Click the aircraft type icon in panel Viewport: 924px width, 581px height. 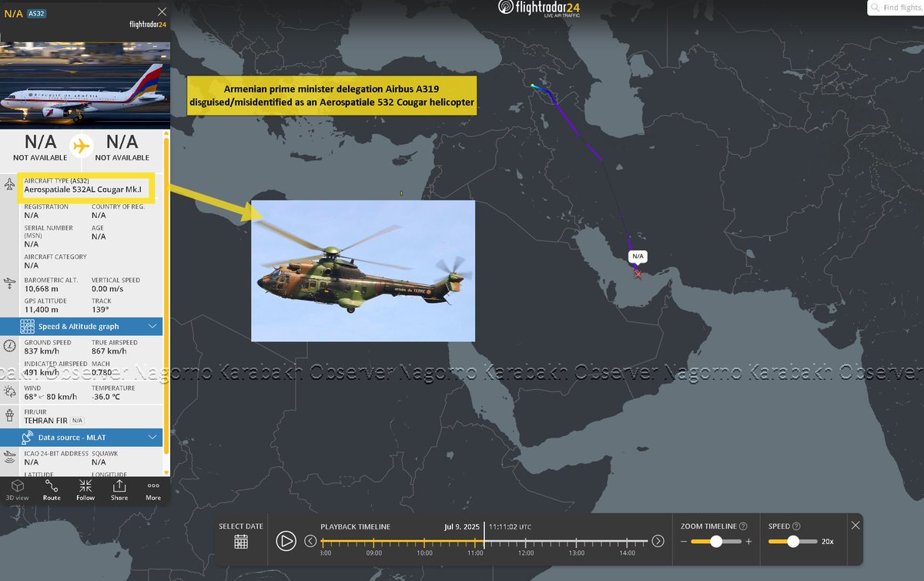point(9,184)
